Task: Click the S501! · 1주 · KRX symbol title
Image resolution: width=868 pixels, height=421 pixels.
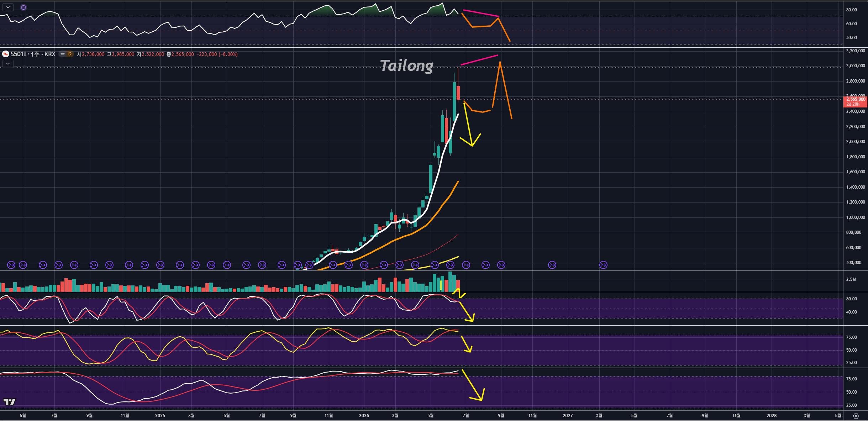Action: [33, 54]
